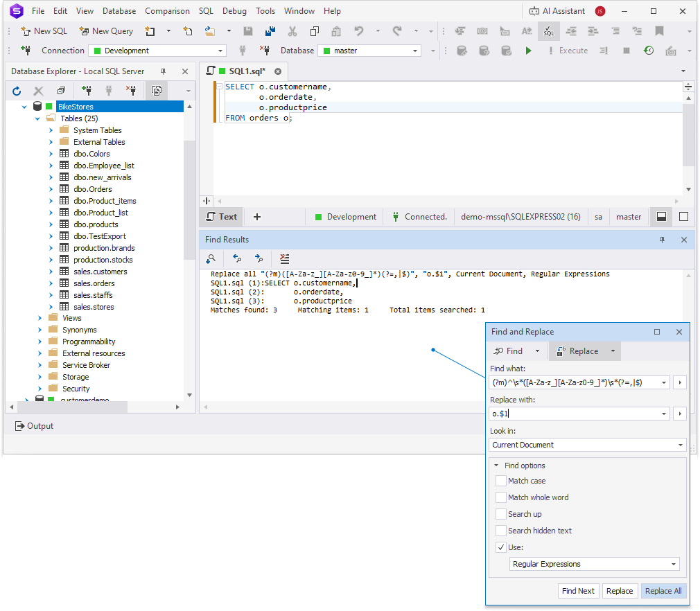
Task: Click the Find Next button
Action: [x=578, y=591]
